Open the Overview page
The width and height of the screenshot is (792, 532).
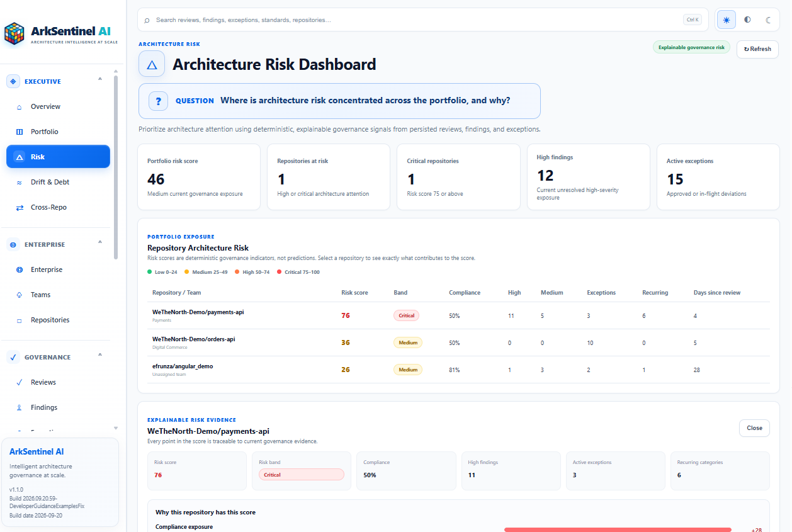point(58,107)
